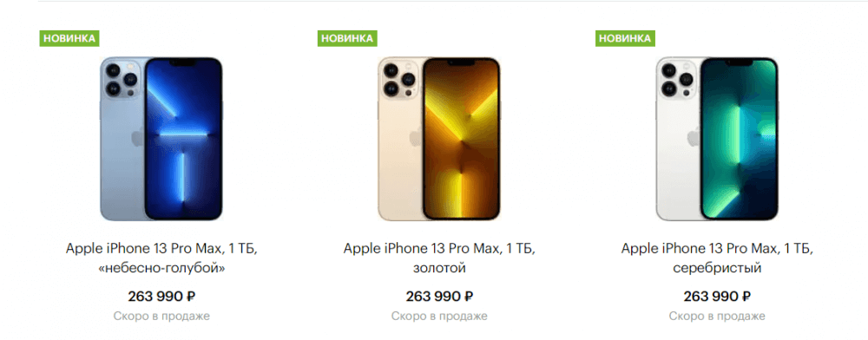Open the gold iPhone 13 Pro Max image

(x=439, y=139)
